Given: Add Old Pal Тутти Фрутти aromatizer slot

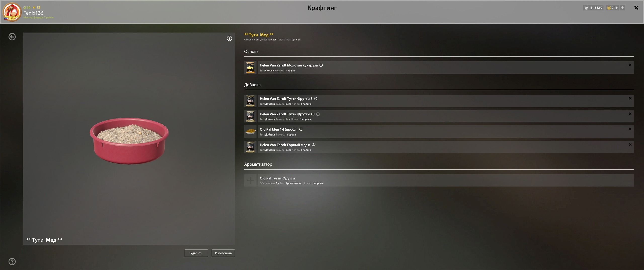Looking at the screenshot, I should [250, 180].
